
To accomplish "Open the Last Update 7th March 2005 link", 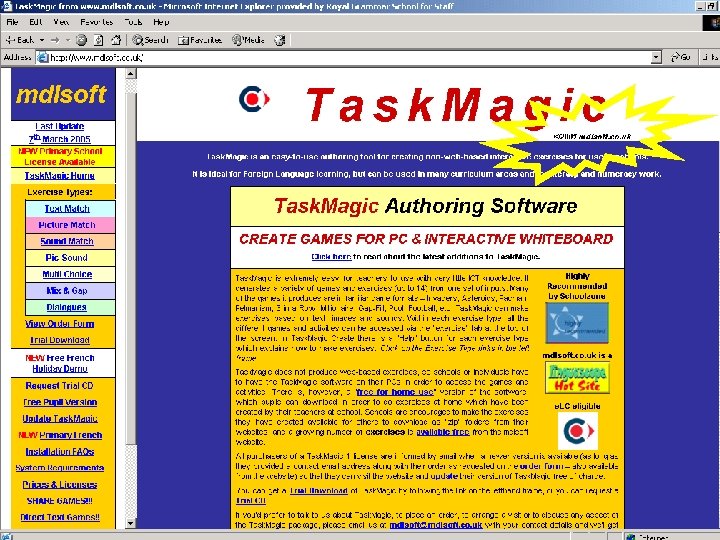I will coord(60,132).
